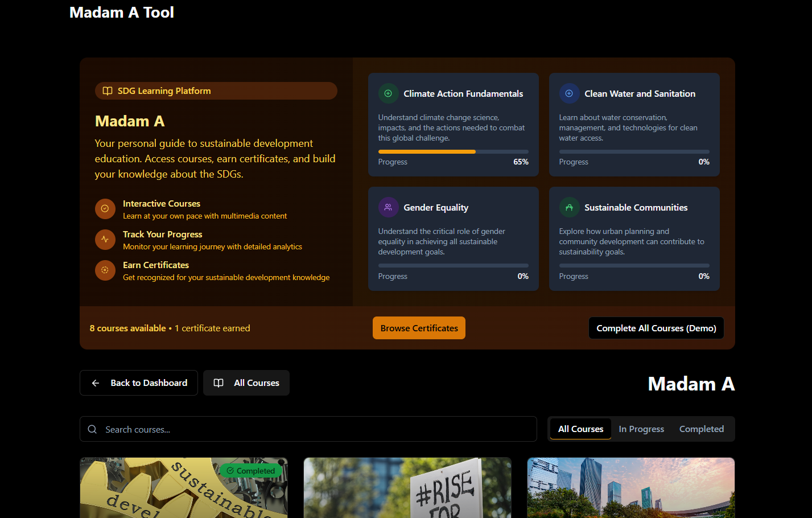Click the book icon in SDG Learning Platform badge
This screenshot has height=518, width=812.
(x=107, y=91)
